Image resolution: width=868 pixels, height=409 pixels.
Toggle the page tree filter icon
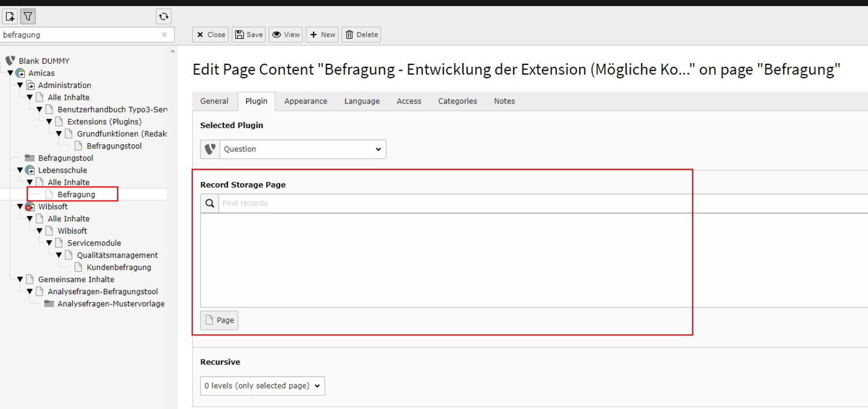tap(28, 17)
